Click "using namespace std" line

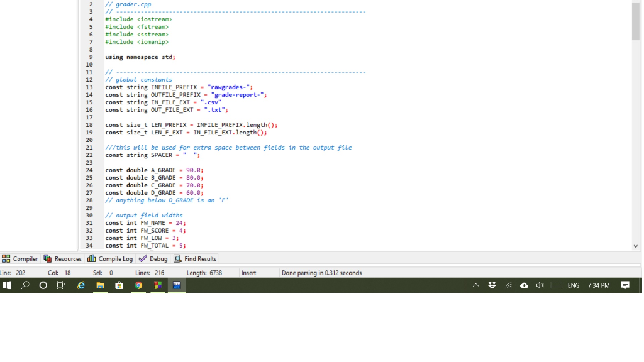point(140,57)
